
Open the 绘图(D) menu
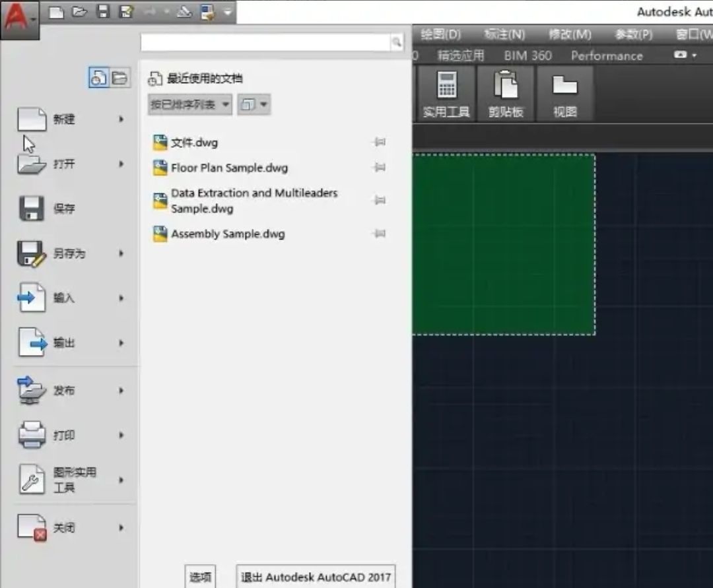[440, 34]
